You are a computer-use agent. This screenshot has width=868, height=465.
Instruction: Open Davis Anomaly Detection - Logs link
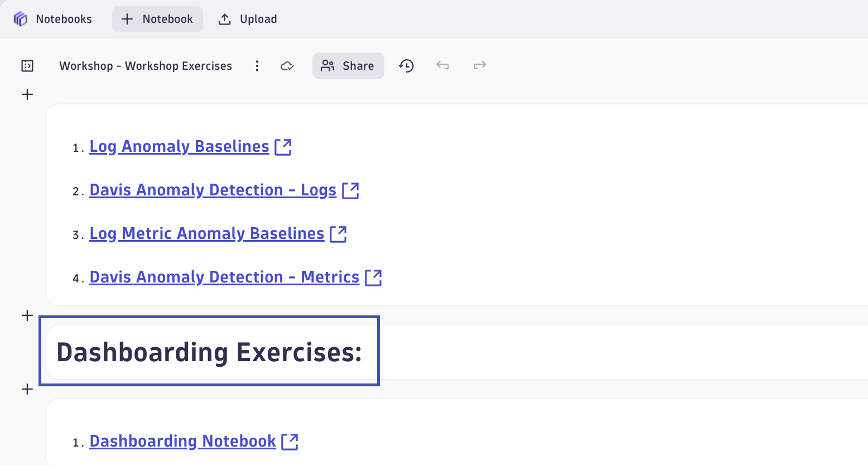coord(213,190)
